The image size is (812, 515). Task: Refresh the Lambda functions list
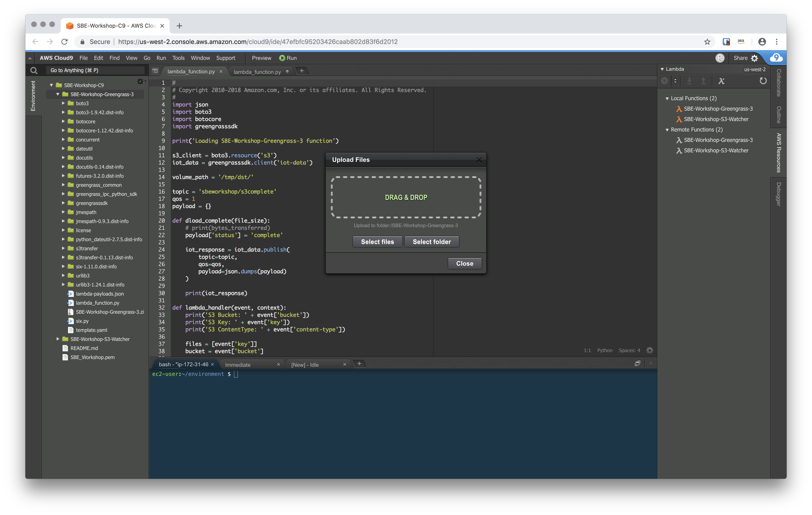pos(763,81)
